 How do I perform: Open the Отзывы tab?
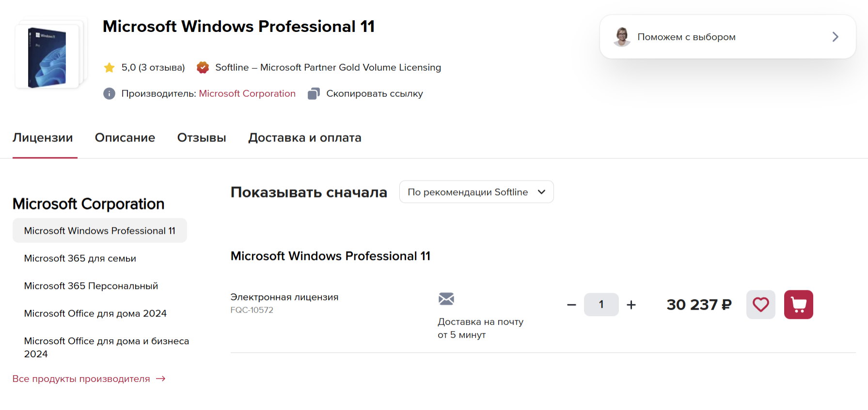[202, 138]
